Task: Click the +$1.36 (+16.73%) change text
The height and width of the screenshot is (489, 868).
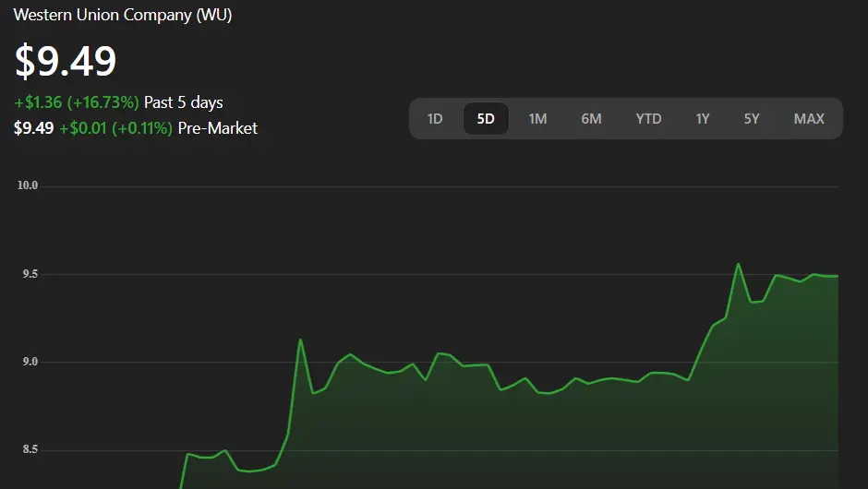Action: (x=77, y=102)
